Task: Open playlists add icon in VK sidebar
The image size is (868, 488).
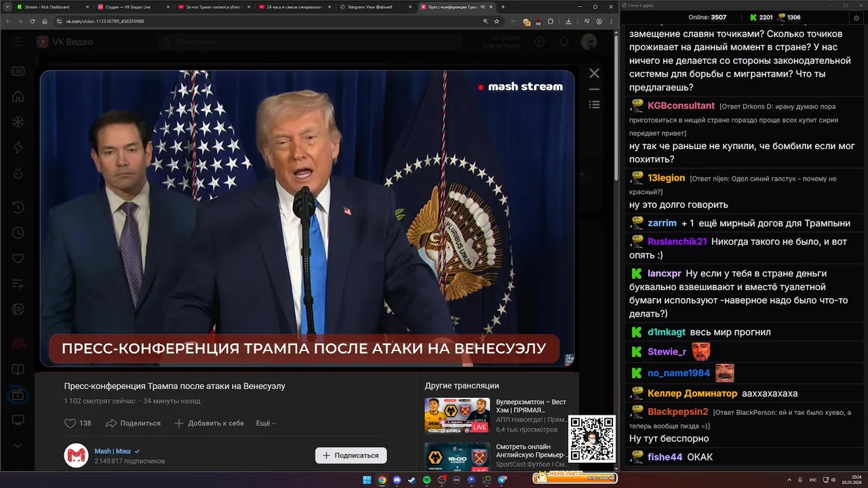Action: pos(18,284)
